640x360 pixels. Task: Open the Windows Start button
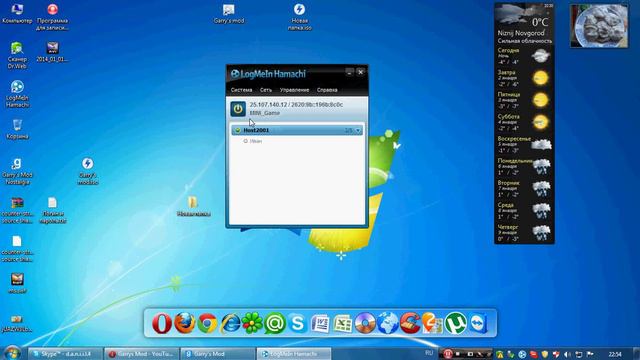tap(12, 353)
